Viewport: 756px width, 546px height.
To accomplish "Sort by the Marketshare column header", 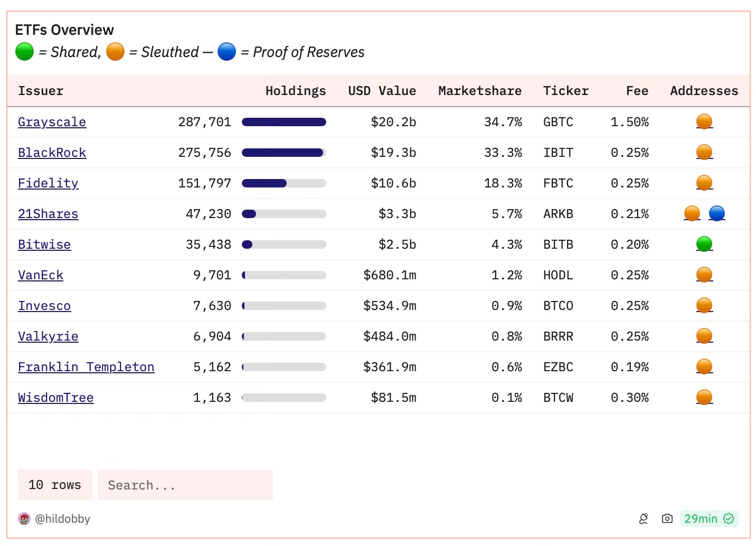I will (480, 91).
